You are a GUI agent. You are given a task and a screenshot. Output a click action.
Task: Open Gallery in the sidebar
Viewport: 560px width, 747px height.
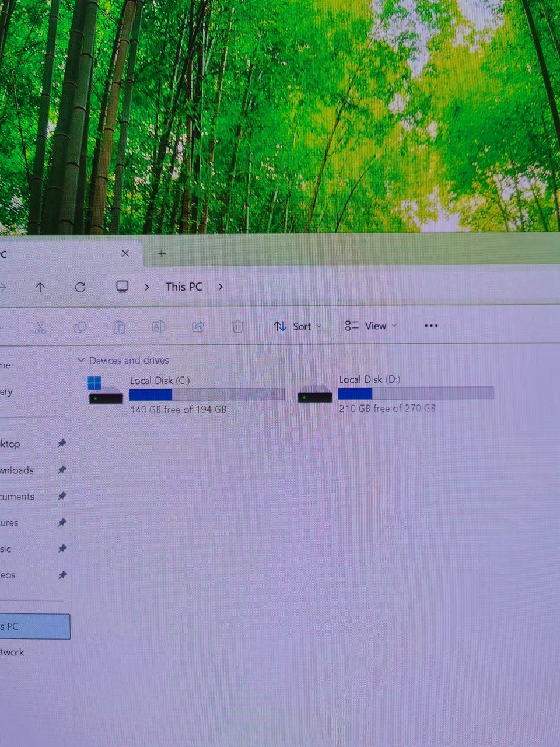click(6, 392)
